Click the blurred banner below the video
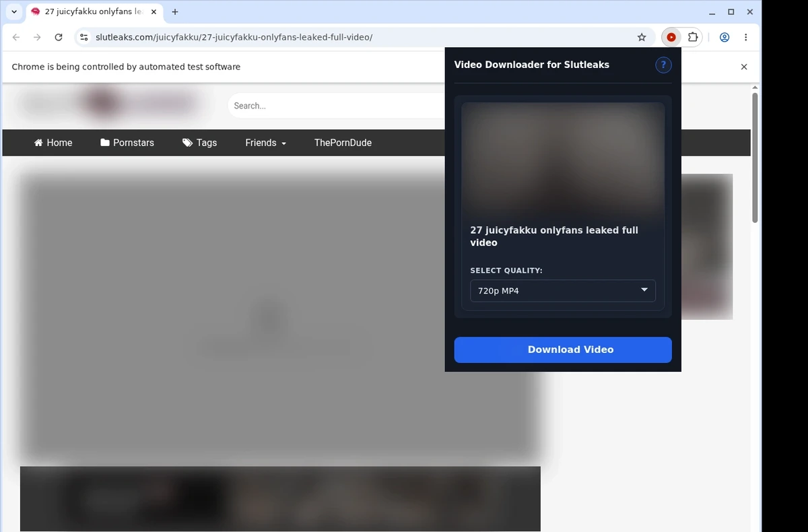808x532 pixels. pos(280,499)
